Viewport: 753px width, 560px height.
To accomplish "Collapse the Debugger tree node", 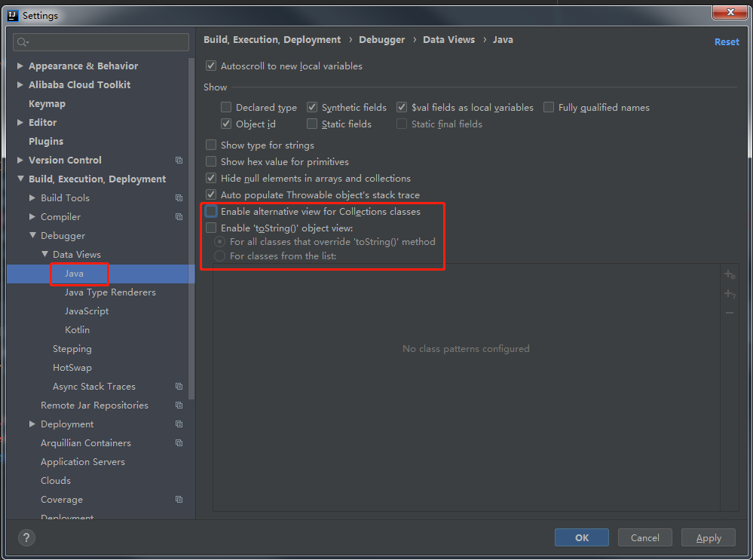I will 32,236.
